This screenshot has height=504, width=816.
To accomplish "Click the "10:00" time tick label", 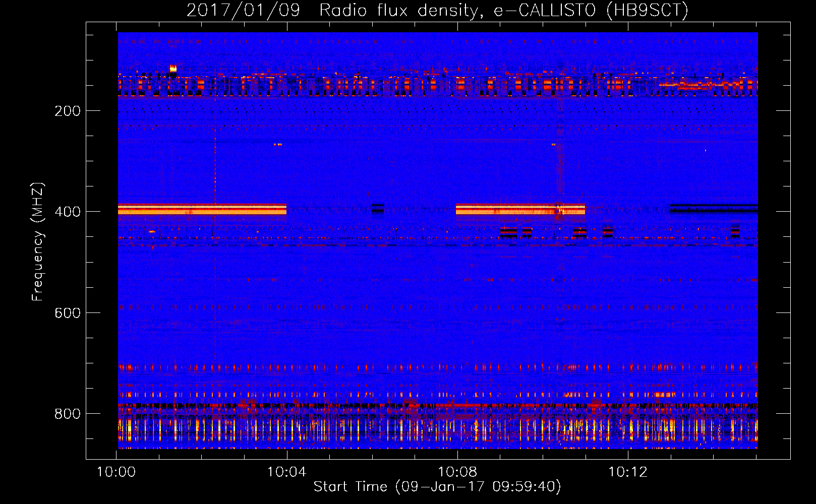I will (116, 472).
